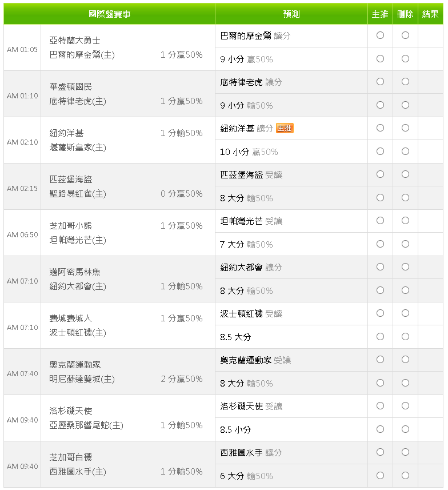Click the 國際盤賽事 column header

click(x=109, y=14)
